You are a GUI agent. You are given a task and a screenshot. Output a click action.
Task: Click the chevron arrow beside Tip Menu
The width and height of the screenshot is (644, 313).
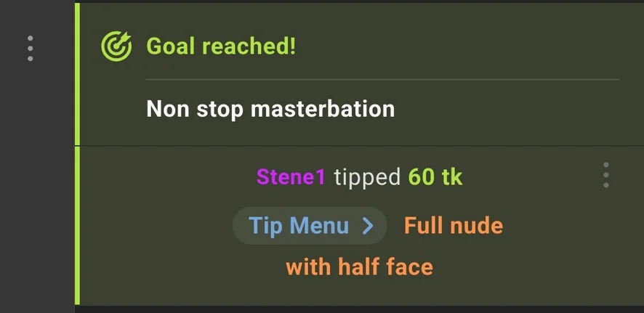click(x=368, y=226)
